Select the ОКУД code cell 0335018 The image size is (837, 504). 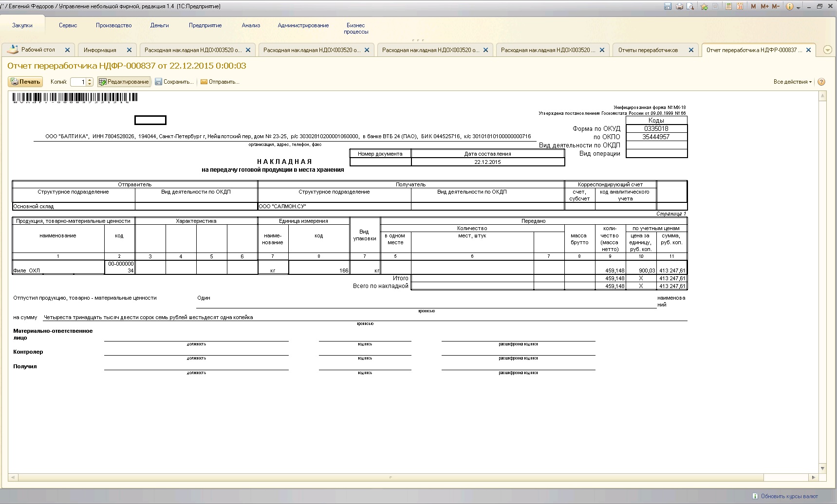(656, 128)
